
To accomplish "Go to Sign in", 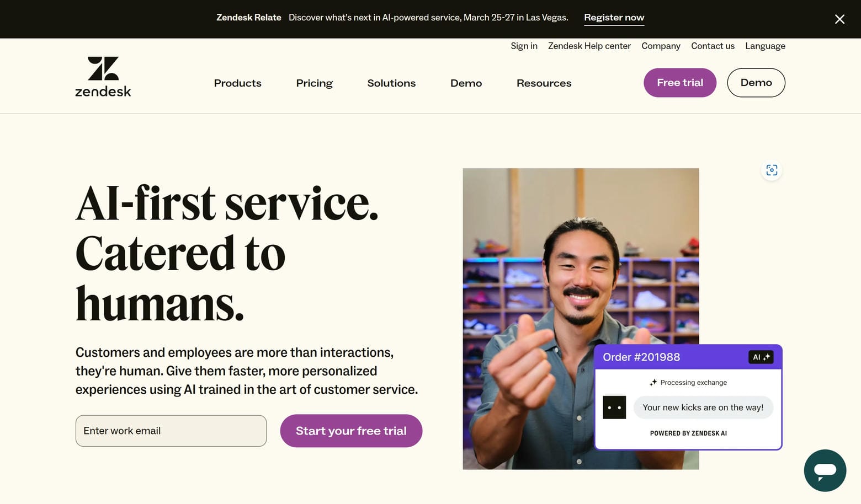I will coord(524,46).
